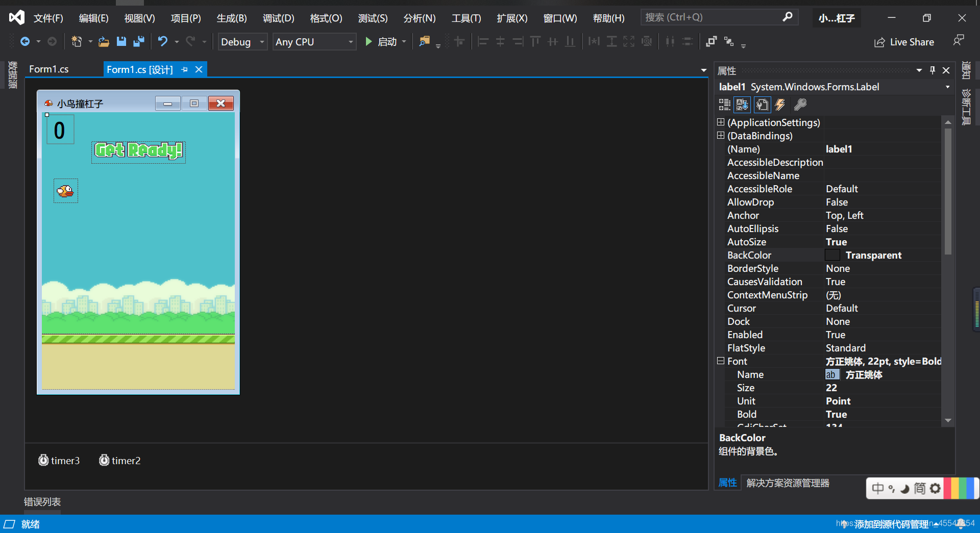The height and width of the screenshot is (533, 980).
Task: Click the 搜索 (Ctrl+Q) search field
Action: click(719, 17)
